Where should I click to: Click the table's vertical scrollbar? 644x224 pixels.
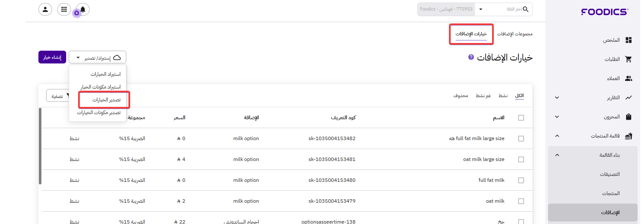pos(41,146)
